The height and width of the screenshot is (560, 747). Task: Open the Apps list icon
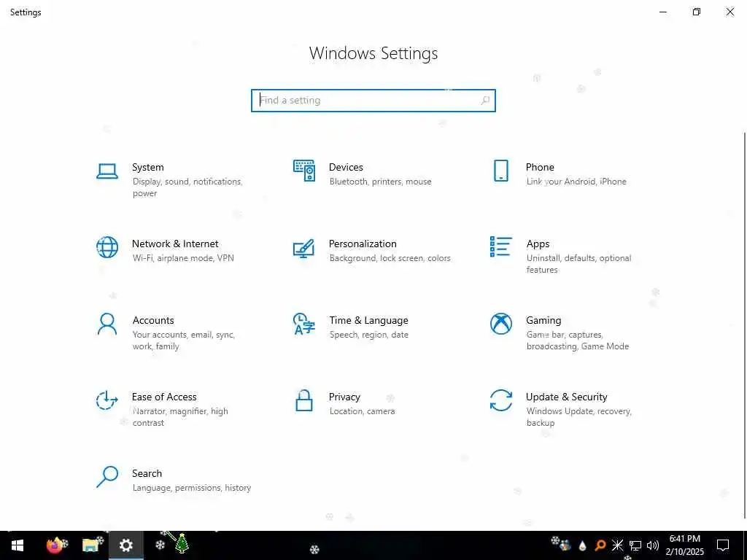[500, 246]
